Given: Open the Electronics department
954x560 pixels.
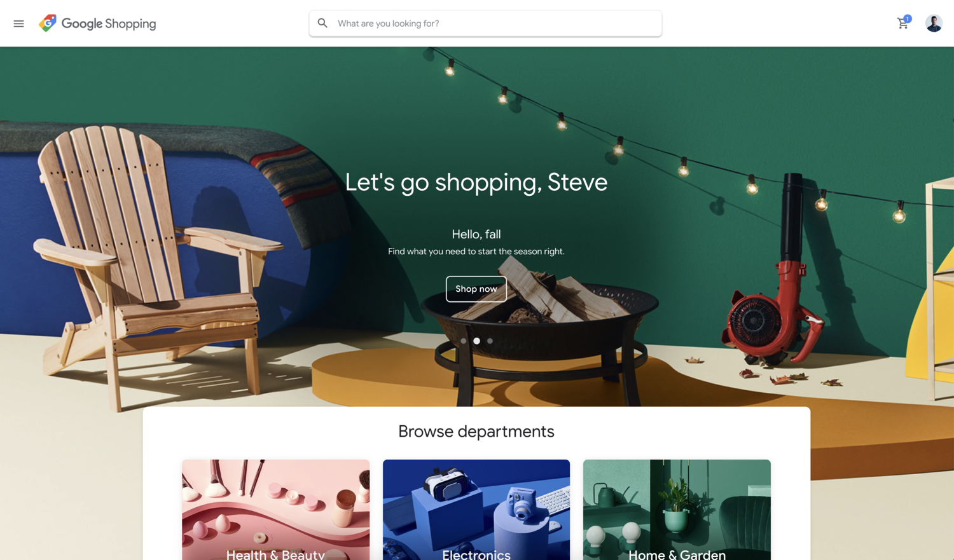Looking at the screenshot, I should point(476,510).
